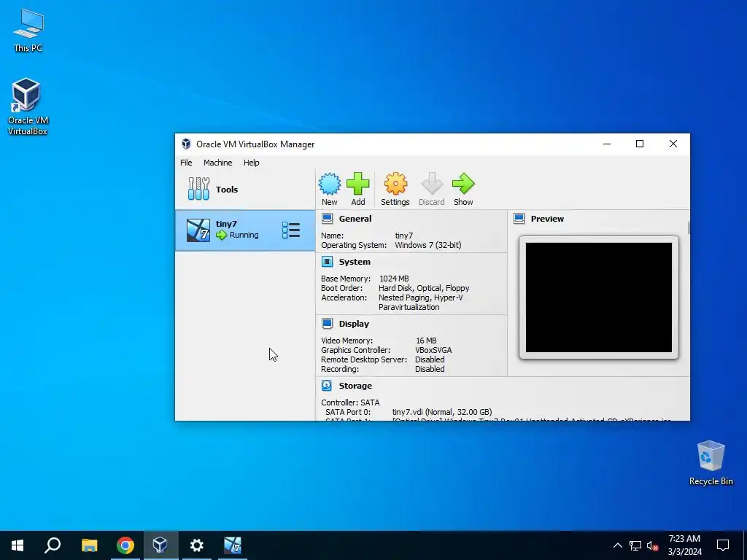Click network status tray icon
The width and height of the screenshot is (747, 560).
(x=635, y=545)
